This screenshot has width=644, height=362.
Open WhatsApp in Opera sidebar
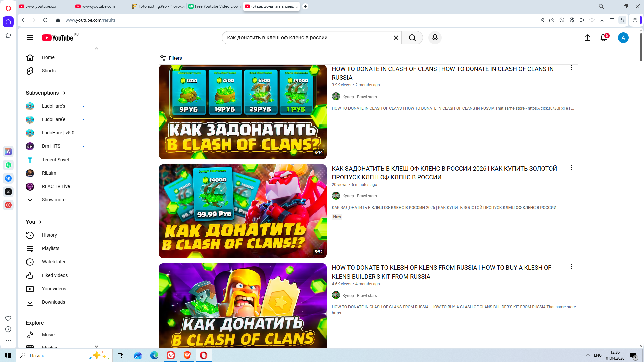click(8, 165)
